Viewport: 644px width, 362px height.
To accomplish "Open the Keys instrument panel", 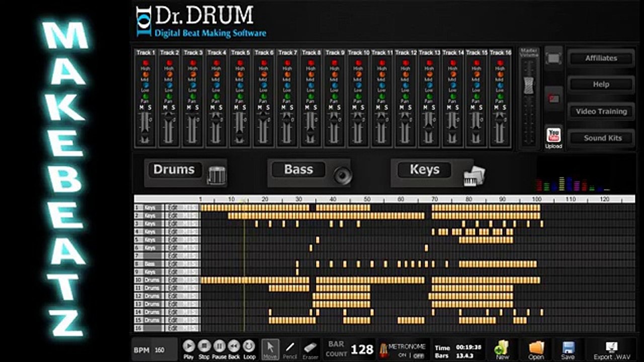I will click(424, 170).
